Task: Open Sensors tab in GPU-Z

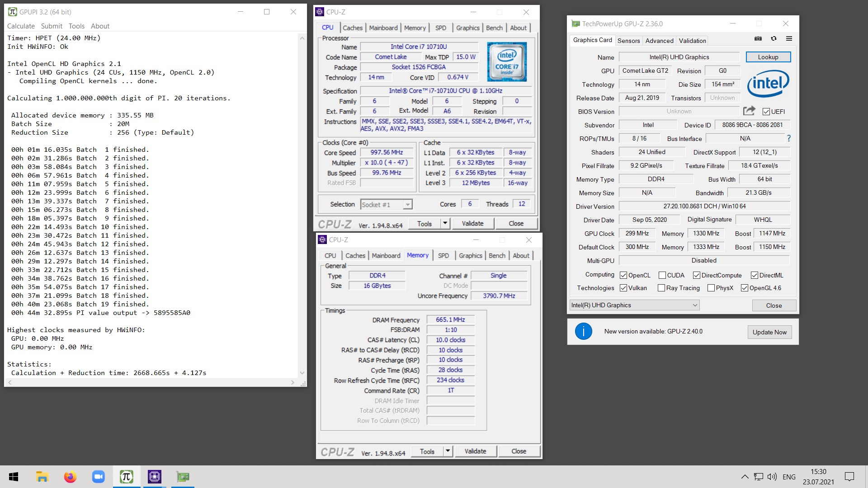Action: (x=628, y=41)
